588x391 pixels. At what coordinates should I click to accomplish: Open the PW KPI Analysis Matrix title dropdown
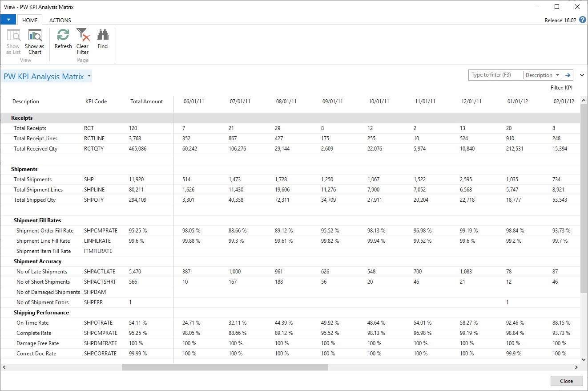89,77
